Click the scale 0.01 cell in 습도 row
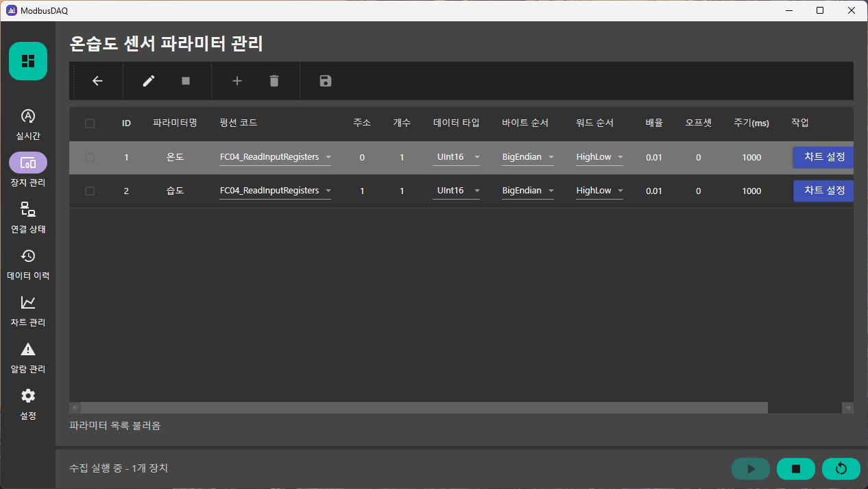The width and height of the screenshot is (868, 489). tap(654, 191)
